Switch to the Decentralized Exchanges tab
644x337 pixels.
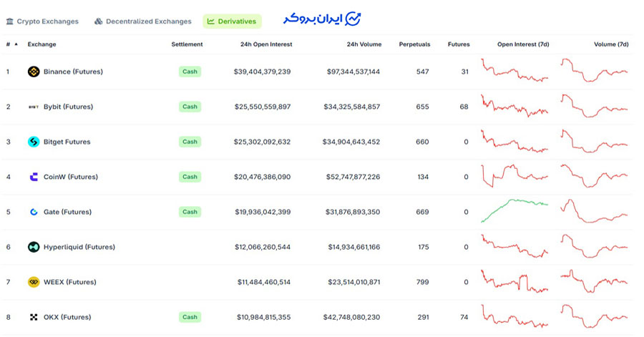[x=143, y=21]
